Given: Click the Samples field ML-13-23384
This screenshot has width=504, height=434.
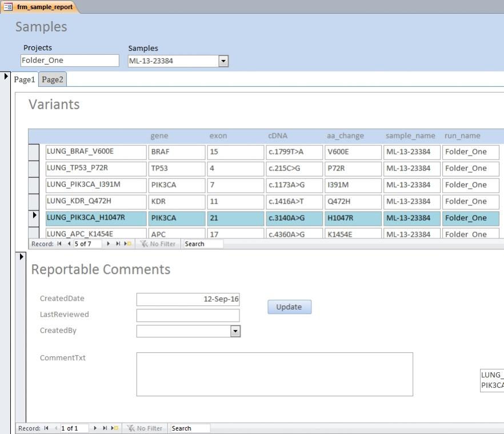Looking at the screenshot, I should coord(173,61).
